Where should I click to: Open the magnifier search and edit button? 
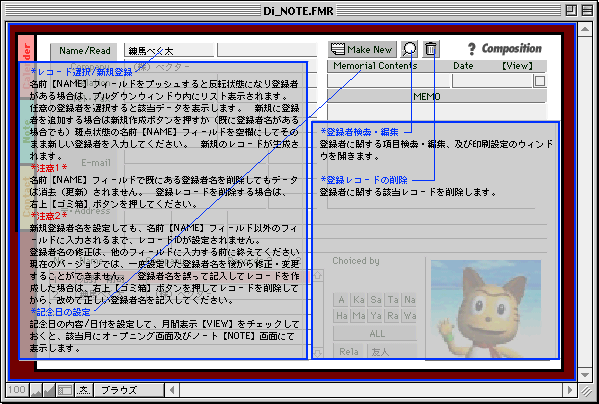click(410, 49)
